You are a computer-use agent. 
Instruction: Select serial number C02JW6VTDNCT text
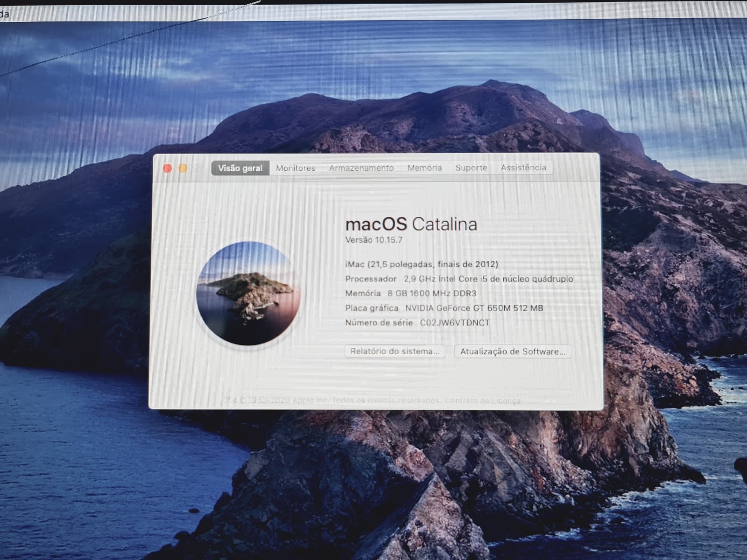pos(455,322)
